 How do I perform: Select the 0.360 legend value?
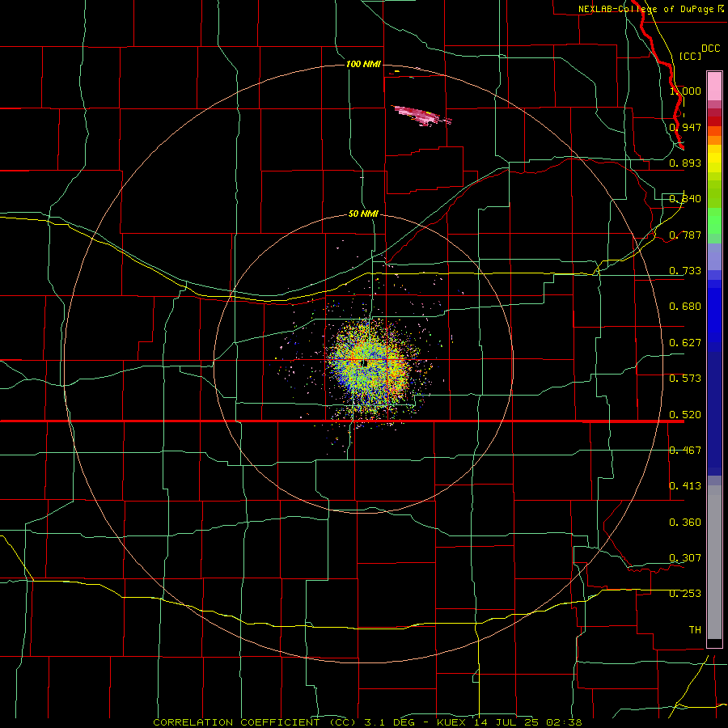(685, 523)
